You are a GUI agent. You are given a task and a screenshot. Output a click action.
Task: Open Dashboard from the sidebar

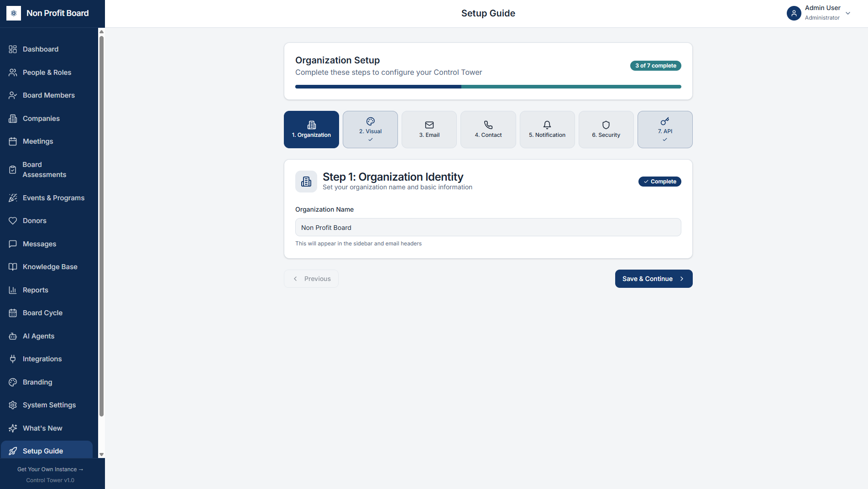point(47,49)
